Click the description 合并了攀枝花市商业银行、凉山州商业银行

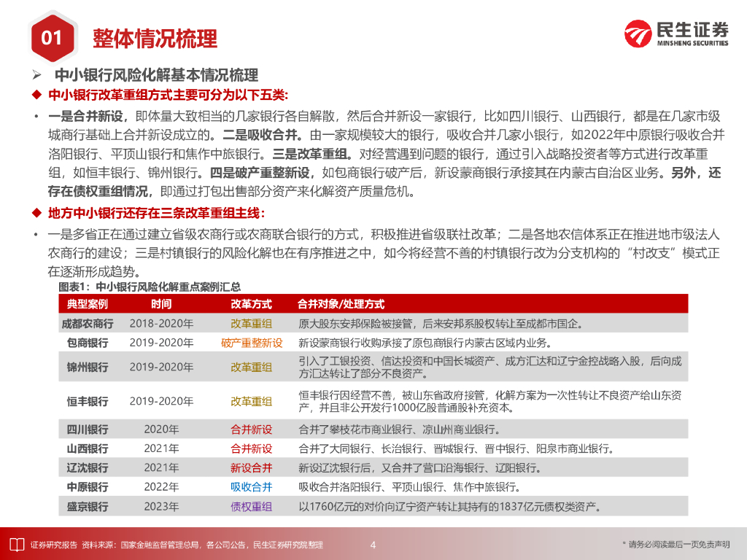(400, 429)
